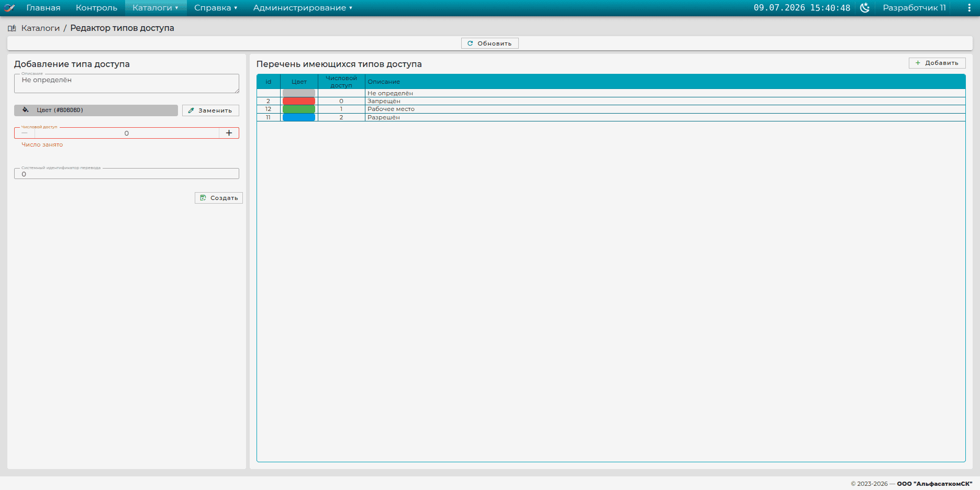Click the Цвет (#BDBDBD) color bar

tap(96, 110)
